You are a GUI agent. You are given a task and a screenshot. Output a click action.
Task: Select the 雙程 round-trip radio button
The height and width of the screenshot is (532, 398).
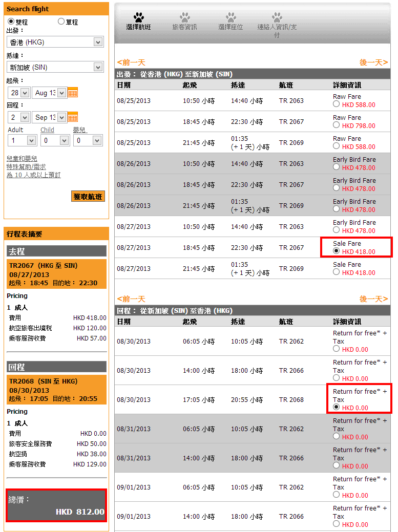11,22
